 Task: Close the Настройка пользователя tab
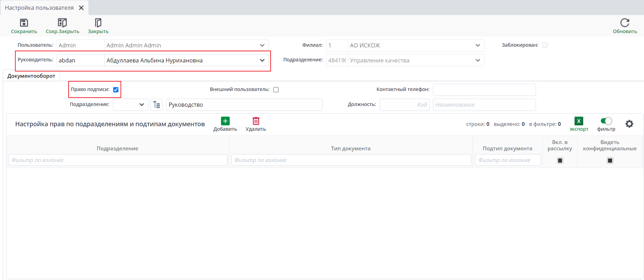pos(81,8)
